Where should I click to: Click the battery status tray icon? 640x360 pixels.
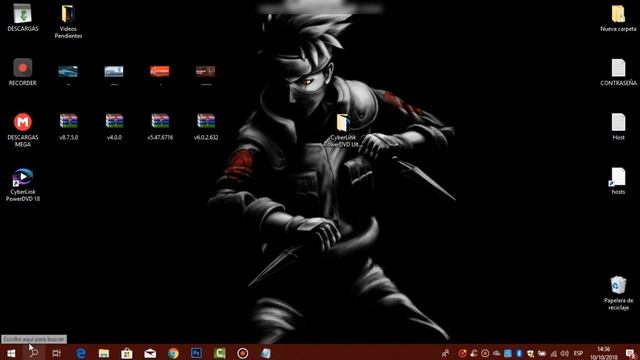coord(542,353)
